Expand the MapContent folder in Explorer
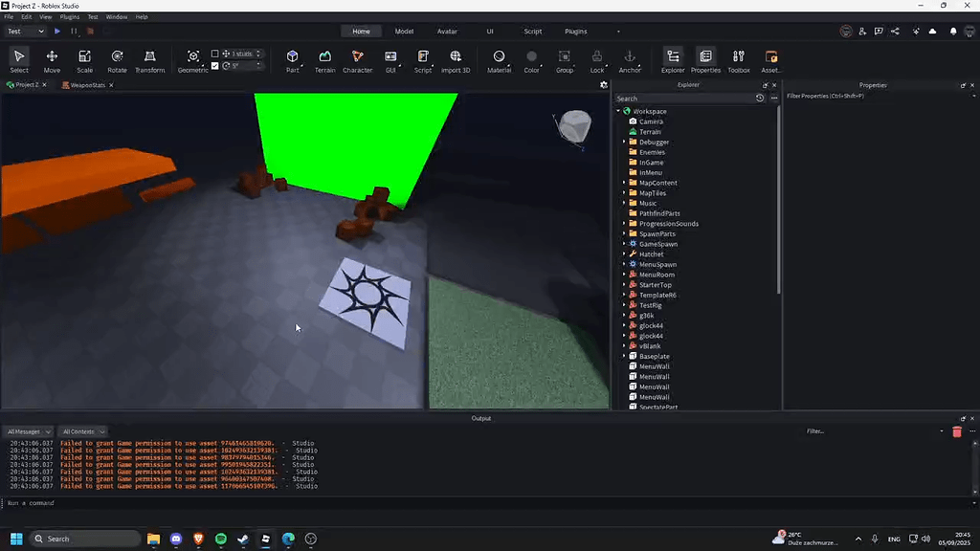The height and width of the screenshot is (551, 980). 622,183
